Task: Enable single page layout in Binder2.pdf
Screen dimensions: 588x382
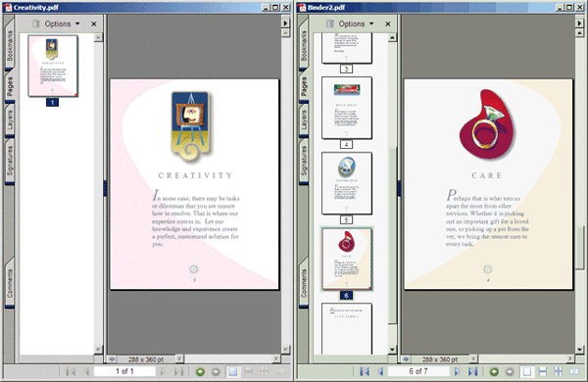Action: (x=527, y=371)
